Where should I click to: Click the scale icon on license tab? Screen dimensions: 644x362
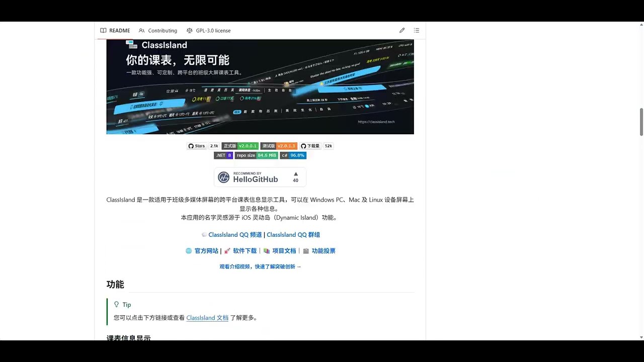(189, 31)
